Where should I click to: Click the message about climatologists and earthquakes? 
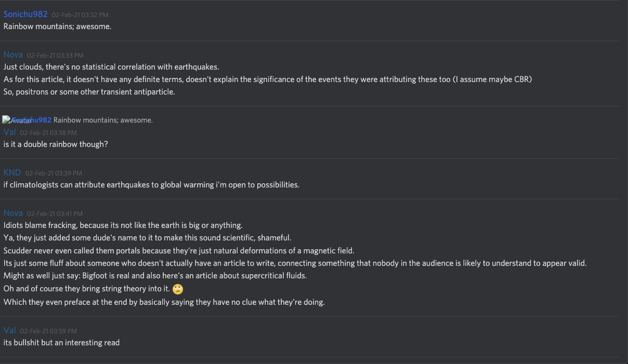(x=151, y=185)
